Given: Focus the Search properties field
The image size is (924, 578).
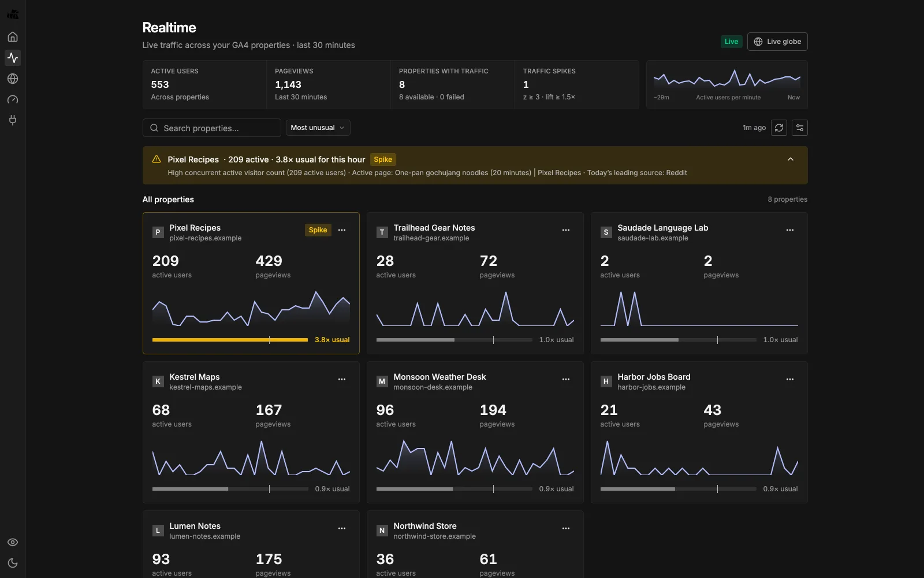Looking at the screenshot, I should click(x=212, y=128).
